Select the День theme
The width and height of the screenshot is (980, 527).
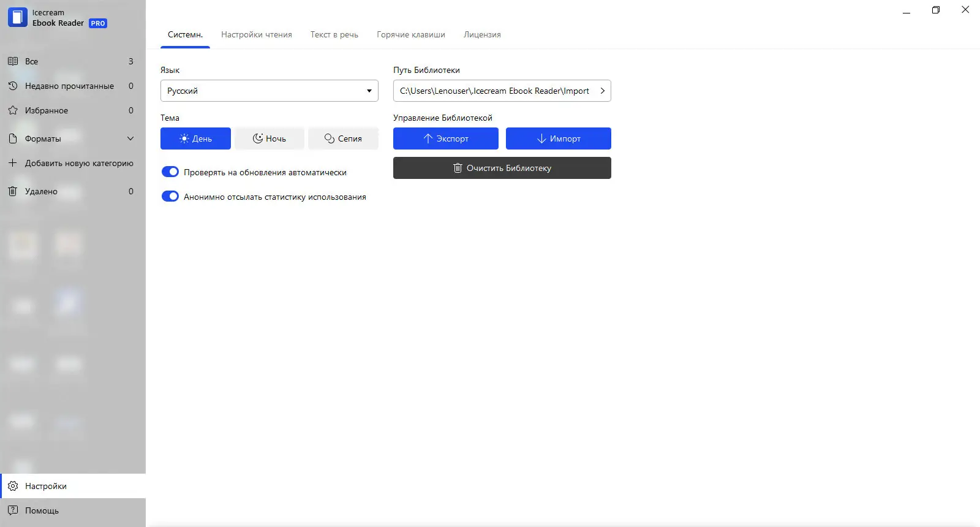pos(195,138)
